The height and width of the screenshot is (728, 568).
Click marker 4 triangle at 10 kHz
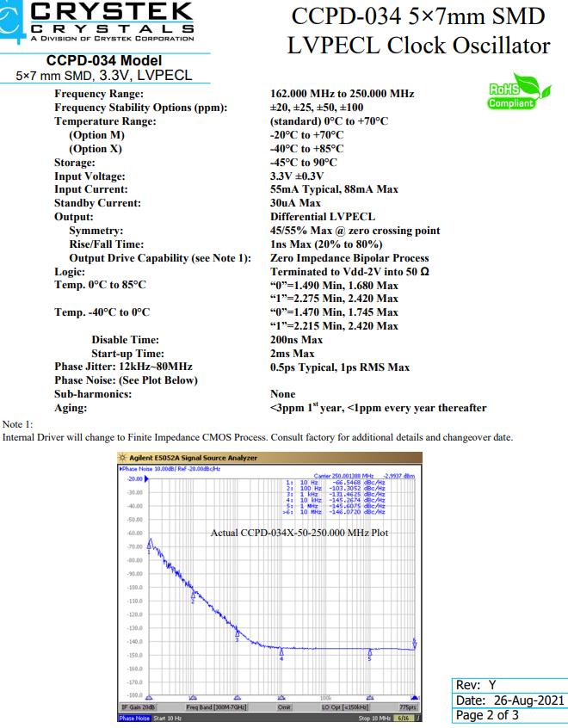click(281, 653)
